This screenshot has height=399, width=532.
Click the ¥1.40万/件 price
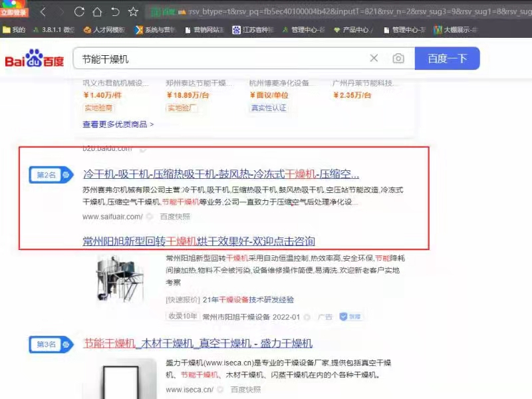click(x=102, y=95)
